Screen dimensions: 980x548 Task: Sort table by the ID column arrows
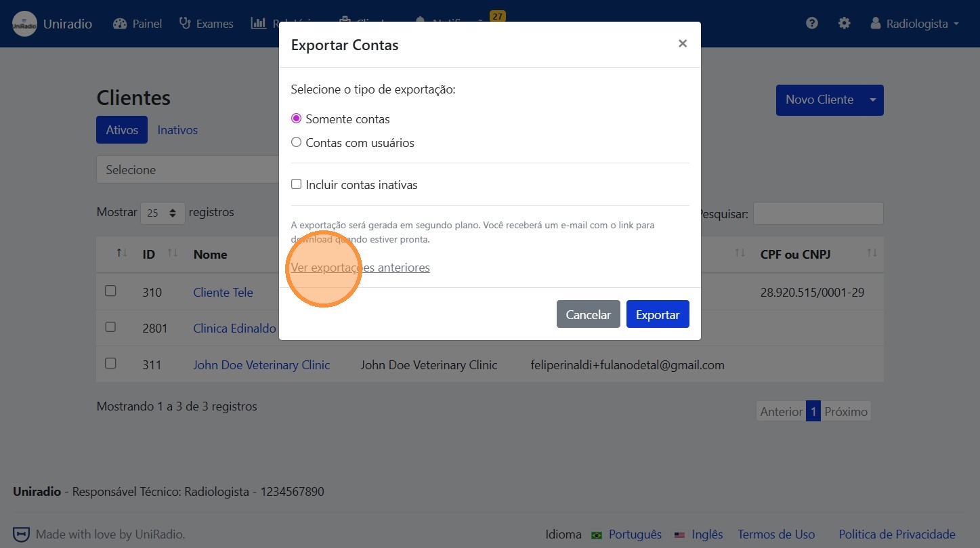173,253
